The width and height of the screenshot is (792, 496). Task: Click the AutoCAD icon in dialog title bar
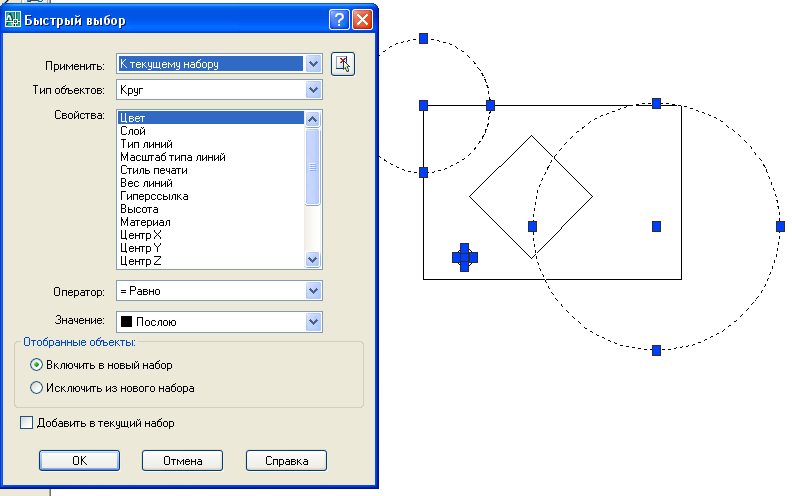(x=12, y=20)
